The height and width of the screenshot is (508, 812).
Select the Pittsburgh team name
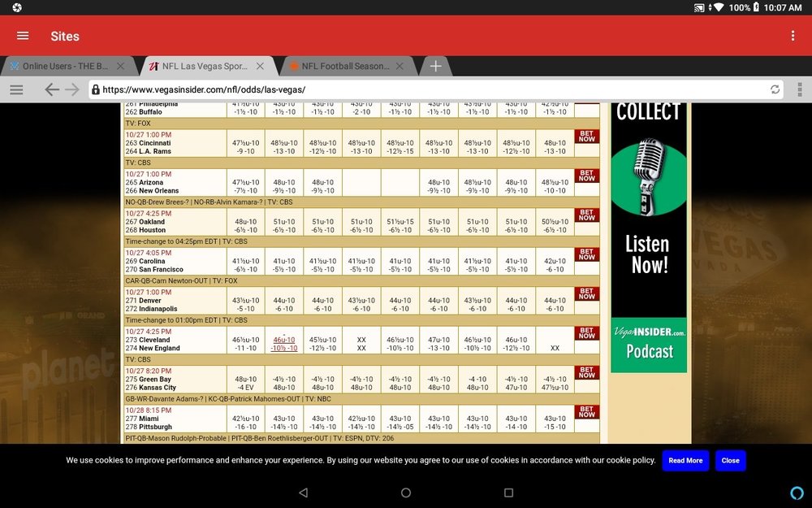pyautogui.click(x=155, y=428)
